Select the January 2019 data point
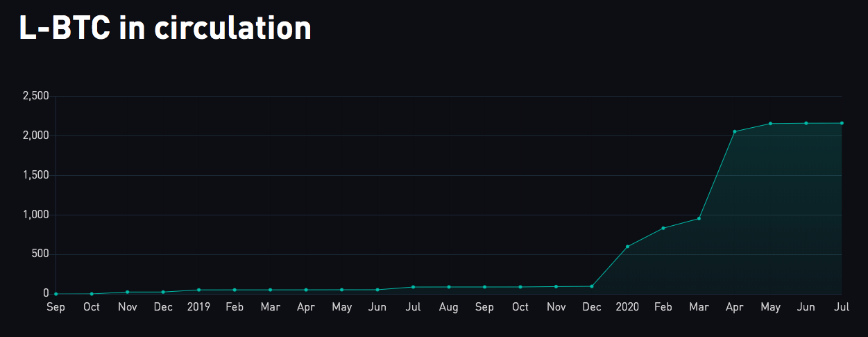 pos(198,290)
